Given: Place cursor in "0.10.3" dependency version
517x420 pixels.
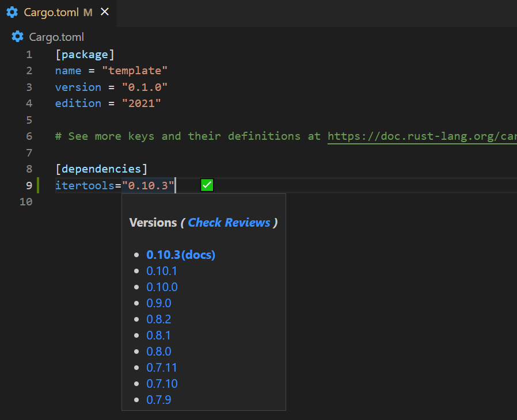Looking at the screenshot, I should tap(148, 185).
